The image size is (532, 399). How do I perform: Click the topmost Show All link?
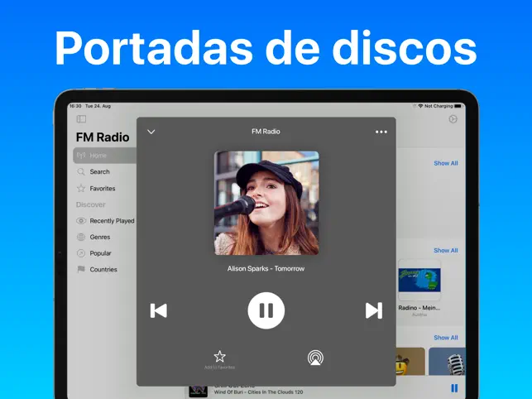pos(445,163)
